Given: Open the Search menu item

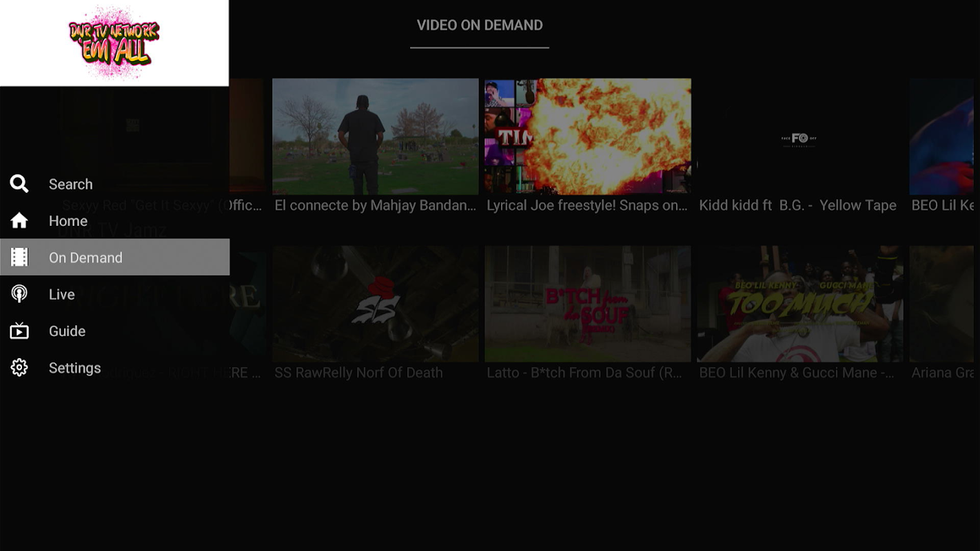Looking at the screenshot, I should pyautogui.click(x=114, y=184).
